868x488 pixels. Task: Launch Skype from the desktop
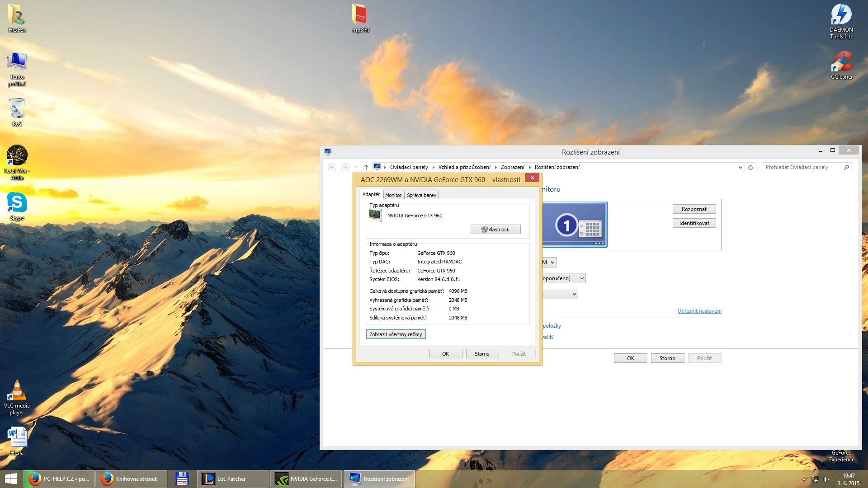[x=17, y=203]
